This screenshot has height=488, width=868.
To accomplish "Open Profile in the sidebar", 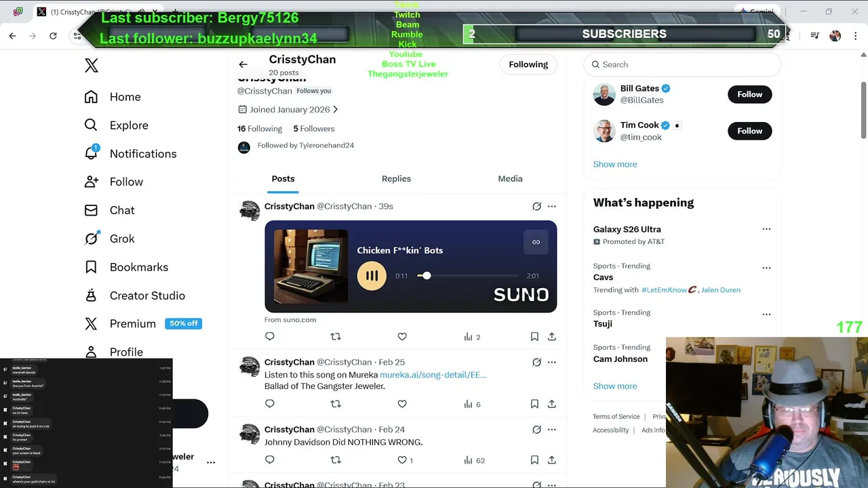I will [113, 352].
